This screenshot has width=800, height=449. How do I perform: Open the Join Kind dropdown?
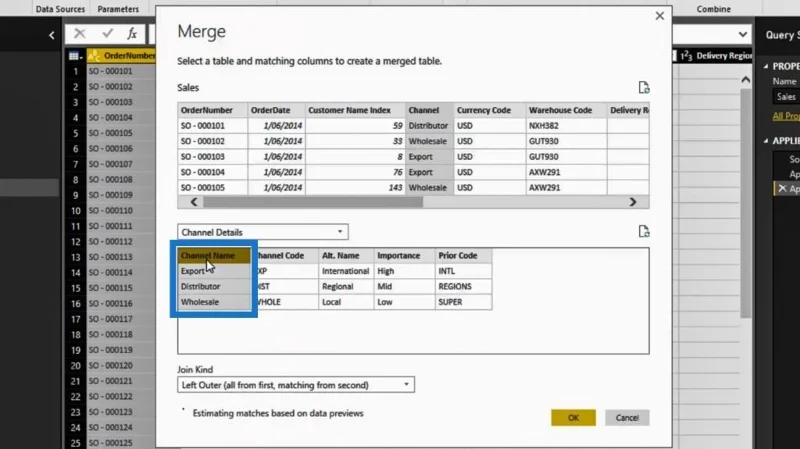coord(296,385)
